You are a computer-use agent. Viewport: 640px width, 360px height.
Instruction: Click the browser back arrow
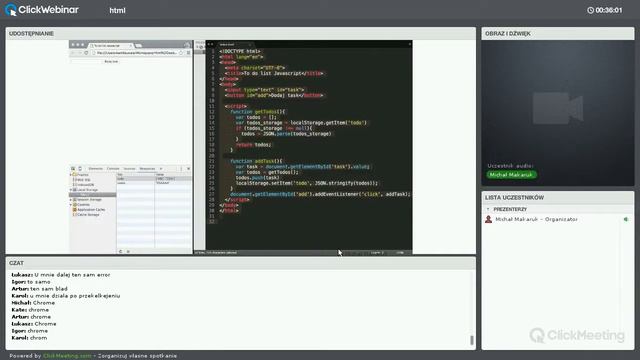pos(73,53)
